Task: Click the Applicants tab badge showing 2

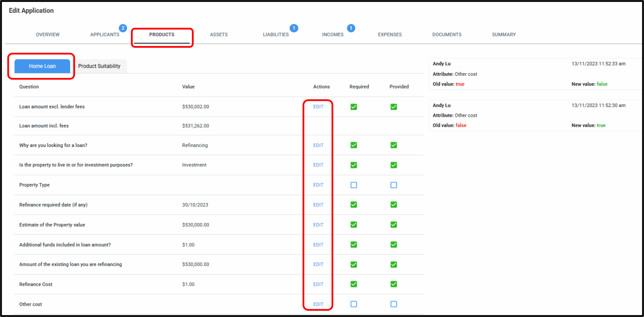Action: click(123, 28)
